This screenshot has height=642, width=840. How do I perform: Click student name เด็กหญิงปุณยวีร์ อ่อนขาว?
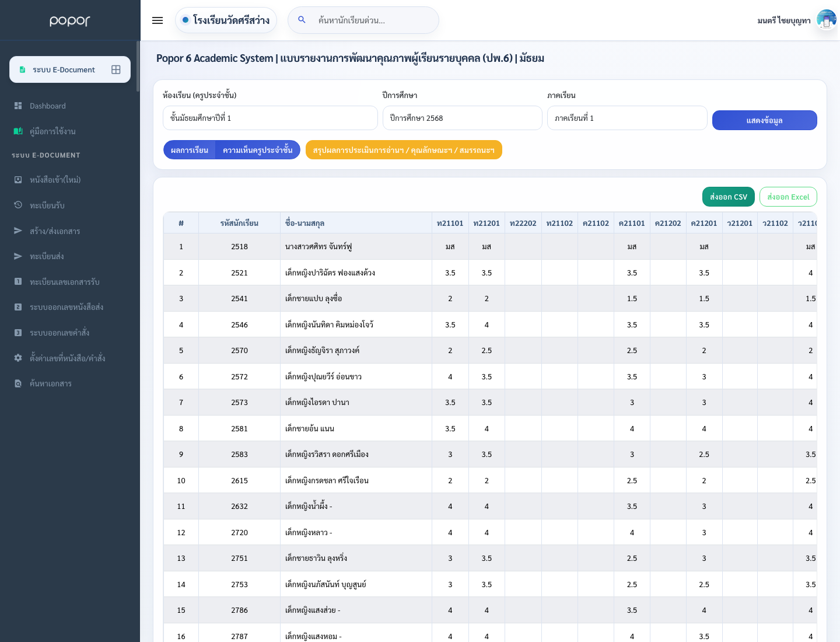pos(323,376)
